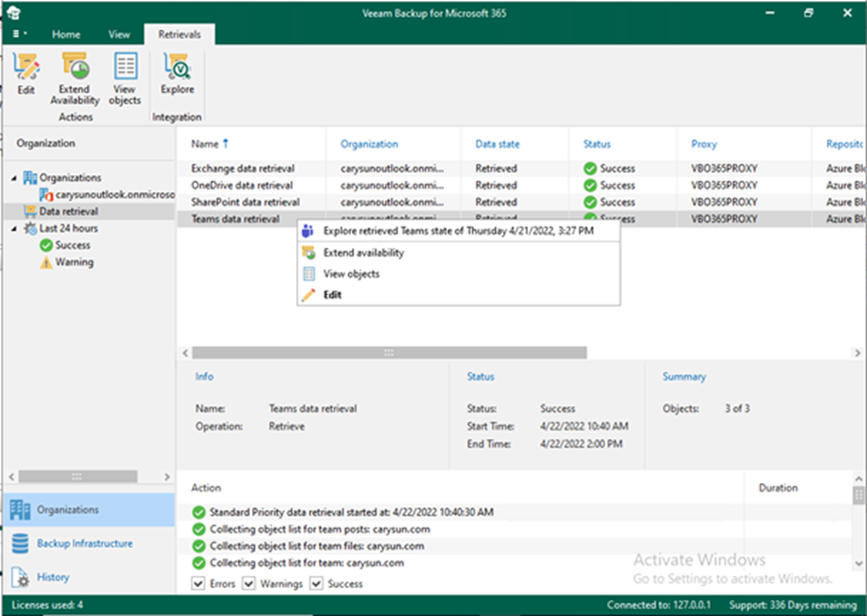
Task: Click Extend Availability in the ribbon
Action: coord(75,79)
